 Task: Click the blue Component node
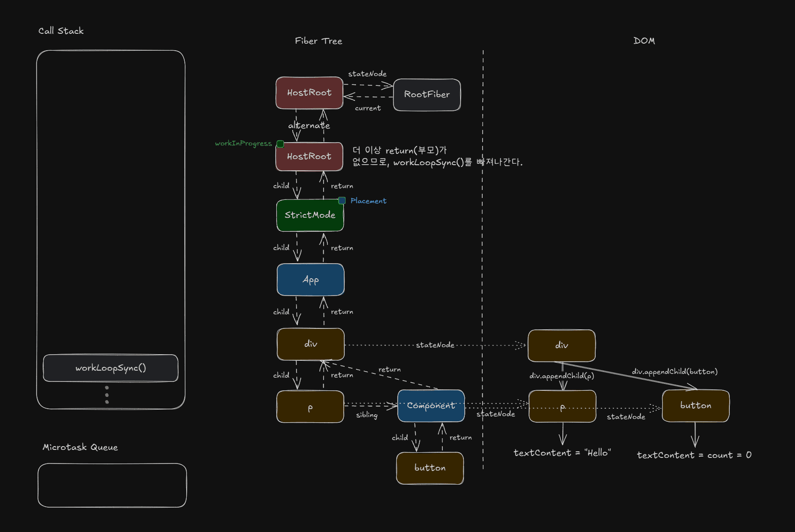tap(431, 406)
